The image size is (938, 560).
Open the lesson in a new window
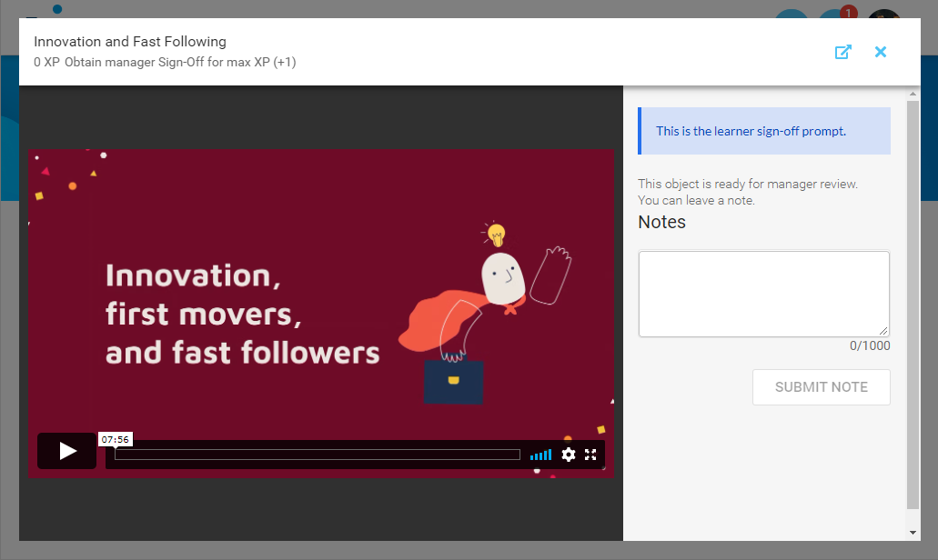tap(842, 52)
